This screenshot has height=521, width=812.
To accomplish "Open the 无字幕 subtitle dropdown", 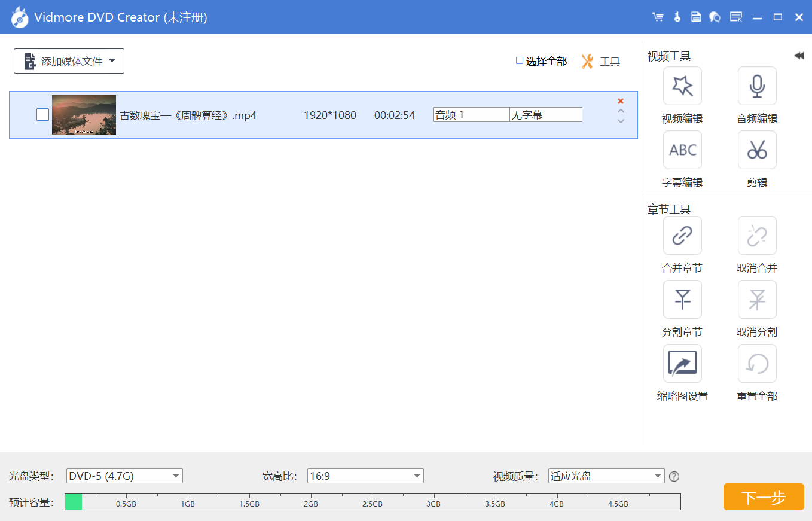I will [546, 115].
